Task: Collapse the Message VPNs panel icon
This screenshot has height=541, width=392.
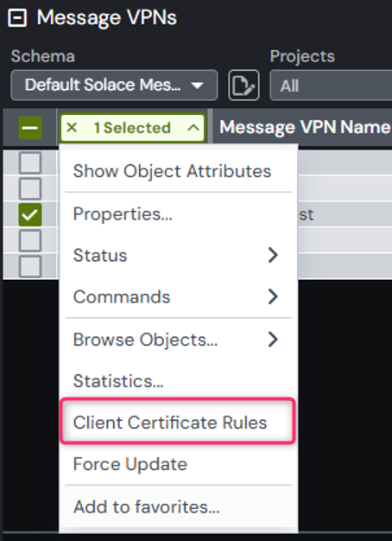Action: tap(17, 17)
